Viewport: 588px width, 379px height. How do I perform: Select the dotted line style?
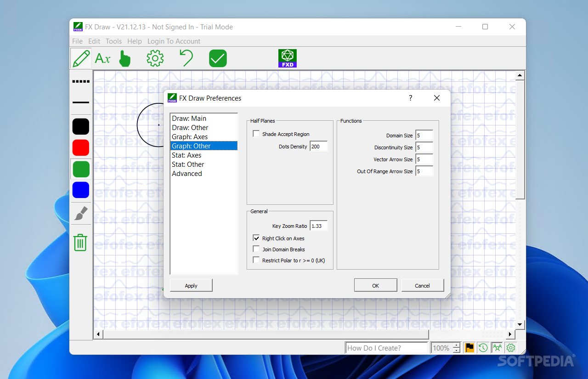click(x=81, y=82)
